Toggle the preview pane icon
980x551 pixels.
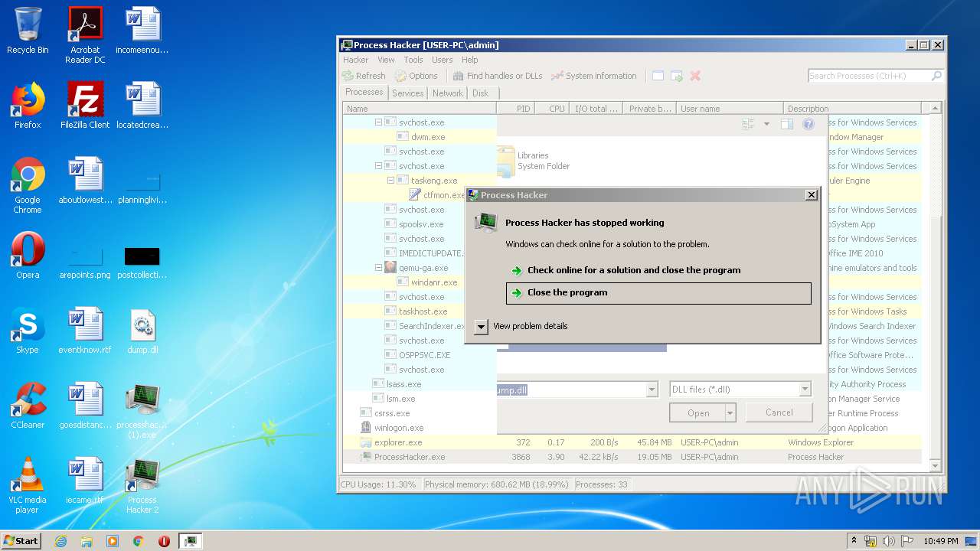(x=786, y=124)
